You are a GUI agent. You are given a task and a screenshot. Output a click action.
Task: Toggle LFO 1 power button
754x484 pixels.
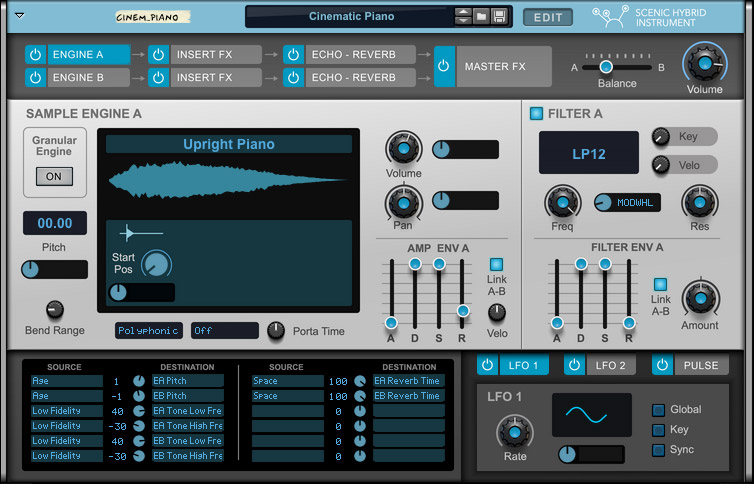[x=488, y=365]
